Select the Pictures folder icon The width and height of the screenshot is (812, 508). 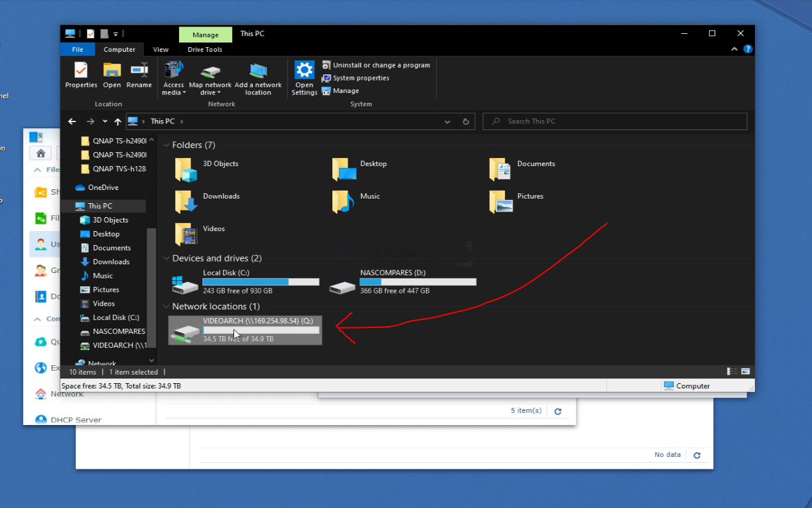coord(501,202)
